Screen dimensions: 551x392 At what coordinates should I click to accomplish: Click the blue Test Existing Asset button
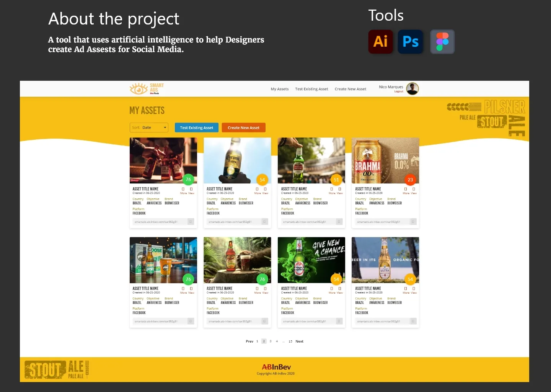point(197,127)
